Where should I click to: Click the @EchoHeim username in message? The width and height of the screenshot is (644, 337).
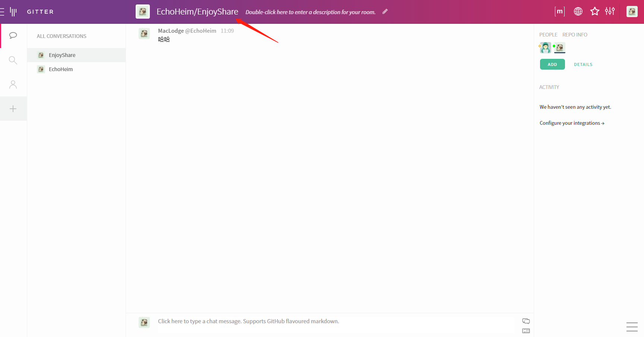tap(201, 31)
